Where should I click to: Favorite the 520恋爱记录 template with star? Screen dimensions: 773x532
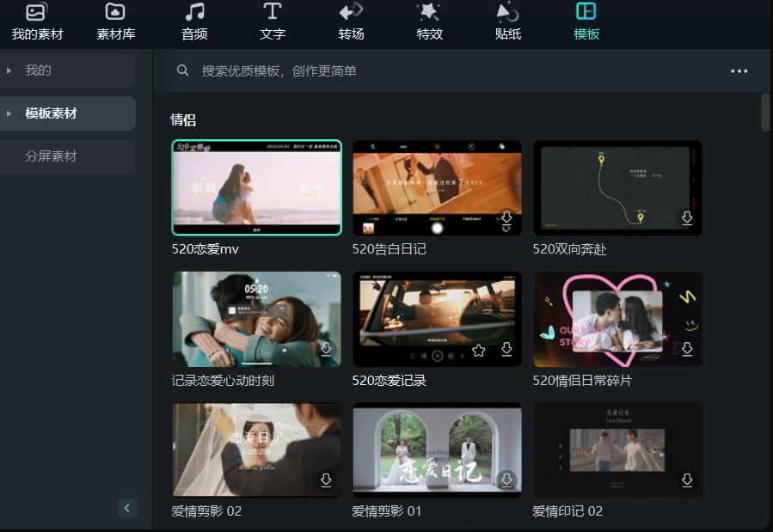pos(479,350)
